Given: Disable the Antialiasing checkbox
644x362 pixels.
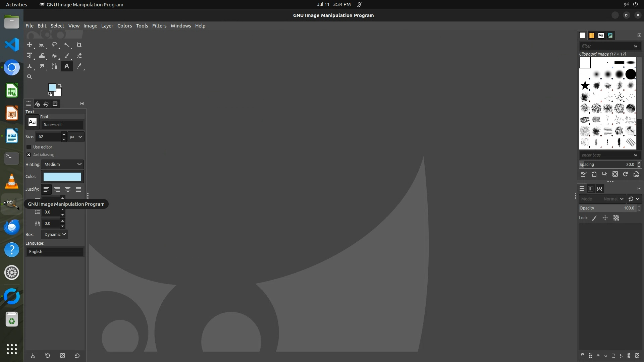Looking at the screenshot, I should 29,155.
